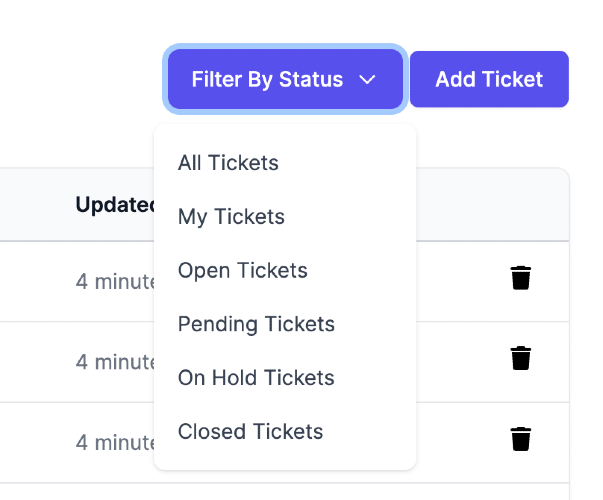This screenshot has height=500, width=603.
Task: Click the first row's updated time cell
Action: coord(114,280)
